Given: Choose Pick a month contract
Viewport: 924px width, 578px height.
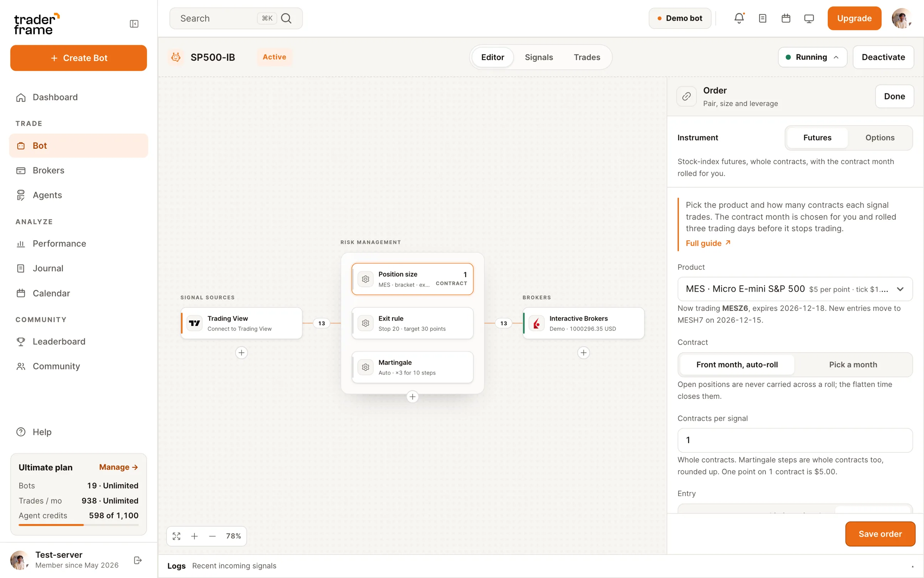Looking at the screenshot, I should pyautogui.click(x=853, y=365).
